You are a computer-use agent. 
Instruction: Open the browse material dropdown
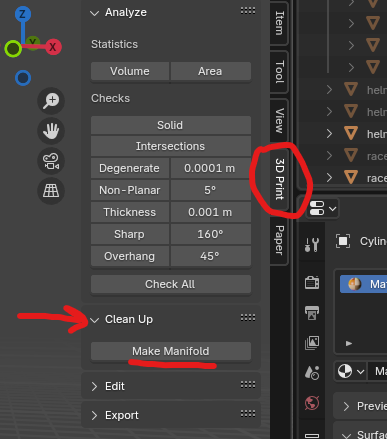[x=350, y=371]
